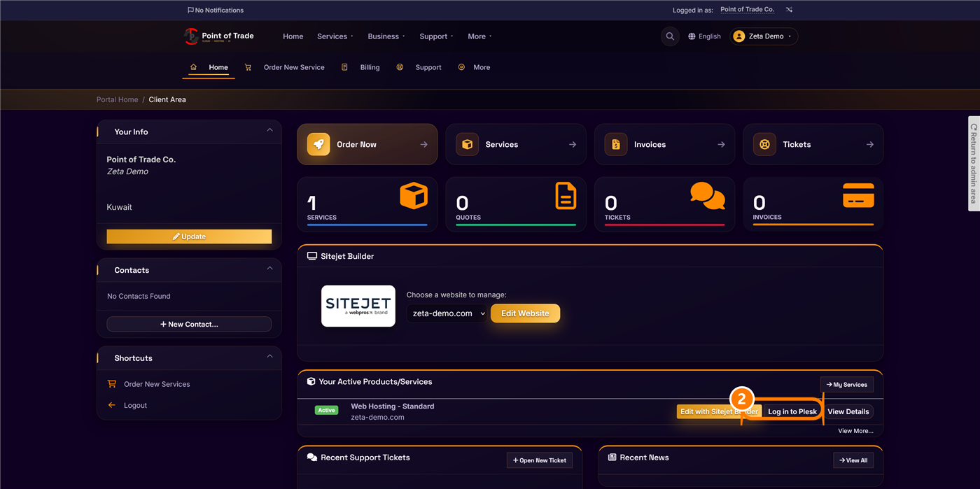Viewport: 980px width, 489px height.
Task: Click the Edit Website button
Action: [525, 313]
